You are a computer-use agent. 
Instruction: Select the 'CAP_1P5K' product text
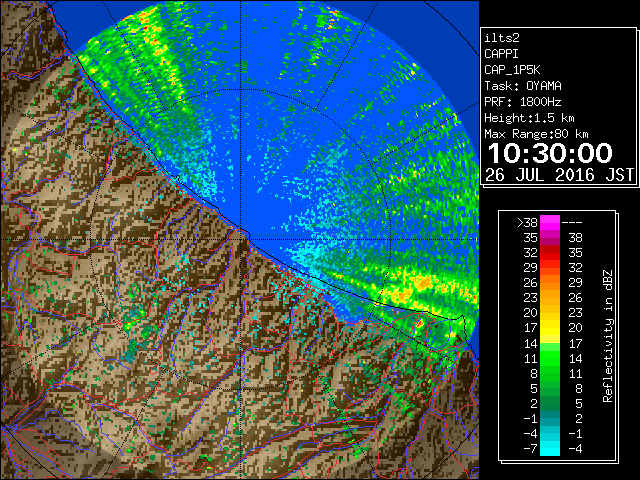click(512, 70)
